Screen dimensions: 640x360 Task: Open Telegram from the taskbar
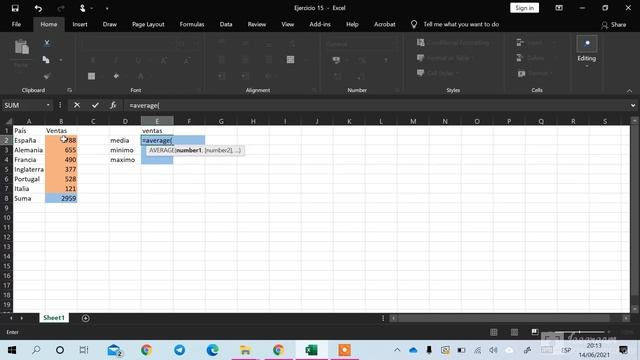coord(180,350)
